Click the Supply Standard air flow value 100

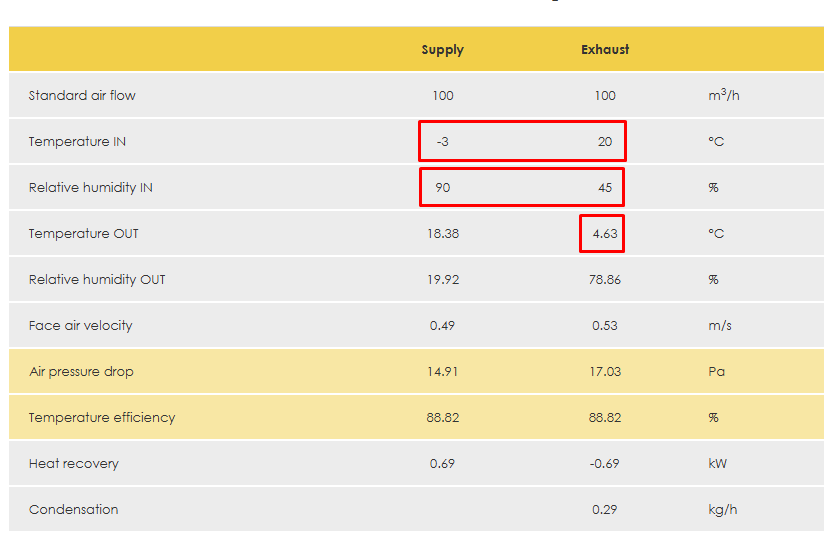pyautogui.click(x=443, y=96)
